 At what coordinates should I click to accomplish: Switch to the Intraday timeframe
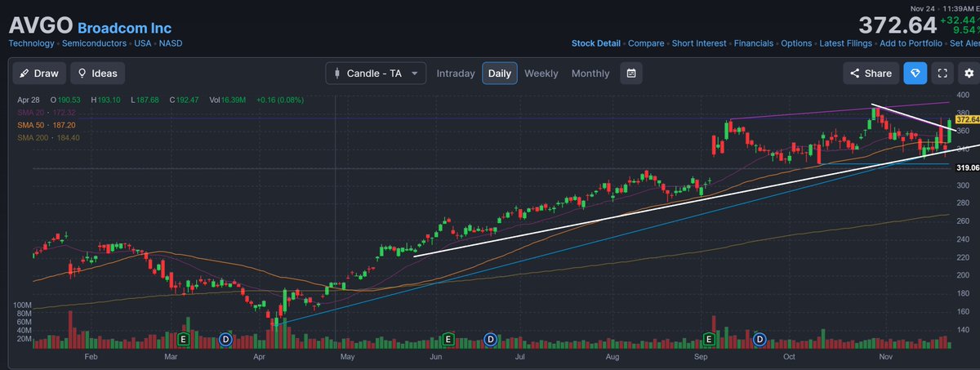456,74
